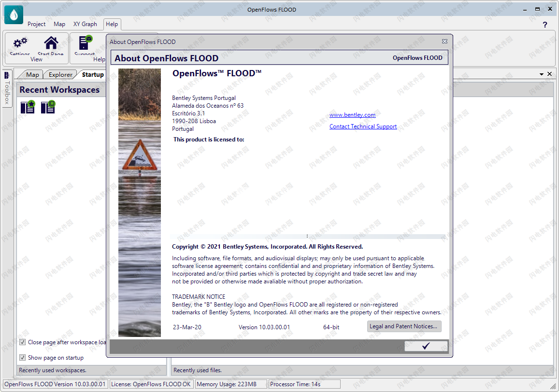559x392 pixels.
Task: Click the TRADEMARK NOTICE heading
Action: (x=199, y=297)
